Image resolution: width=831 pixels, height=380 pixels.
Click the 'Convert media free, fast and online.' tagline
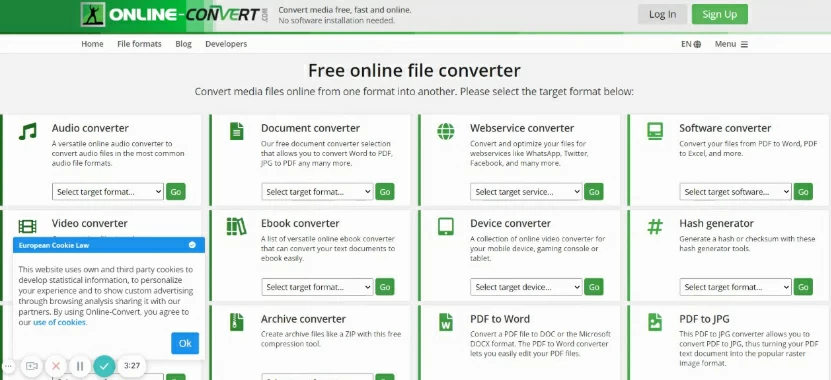344,10
